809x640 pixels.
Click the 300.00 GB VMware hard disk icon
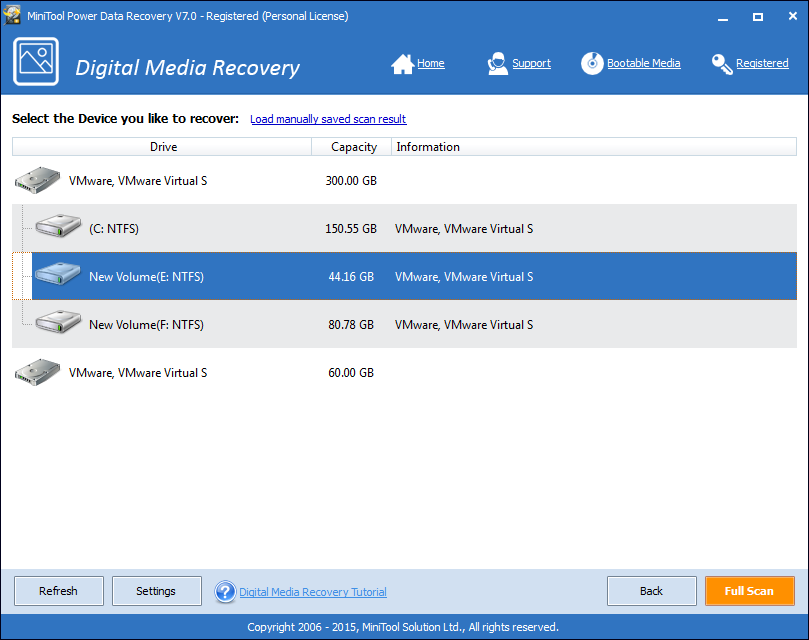[x=38, y=180]
